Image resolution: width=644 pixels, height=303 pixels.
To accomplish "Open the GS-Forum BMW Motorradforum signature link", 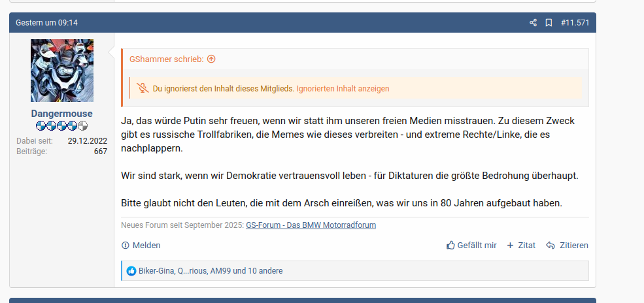I will tap(311, 225).
